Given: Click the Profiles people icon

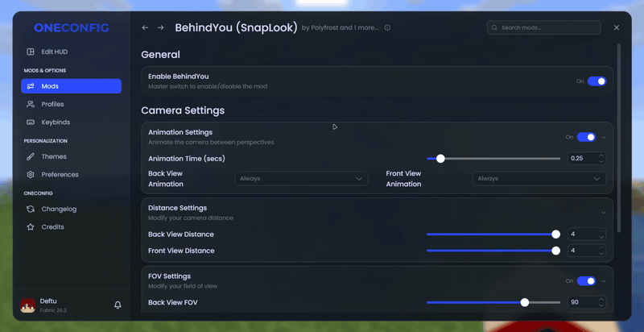Looking at the screenshot, I should (31, 105).
